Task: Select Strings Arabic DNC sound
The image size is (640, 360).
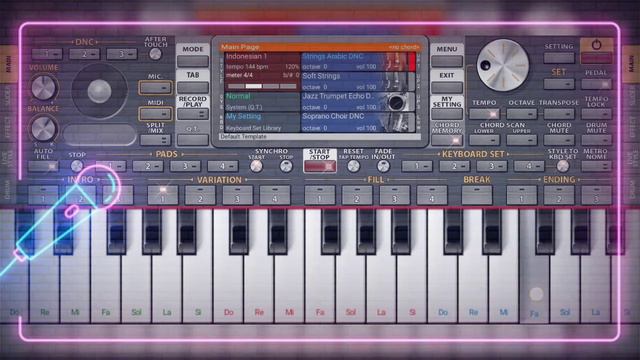Action: click(358, 61)
